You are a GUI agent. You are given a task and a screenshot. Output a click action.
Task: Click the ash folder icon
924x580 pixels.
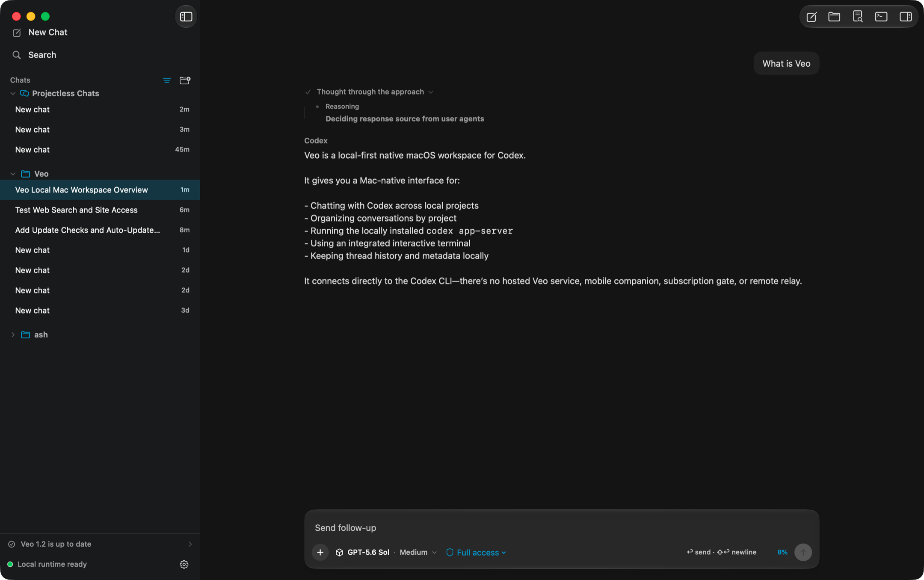[26, 334]
